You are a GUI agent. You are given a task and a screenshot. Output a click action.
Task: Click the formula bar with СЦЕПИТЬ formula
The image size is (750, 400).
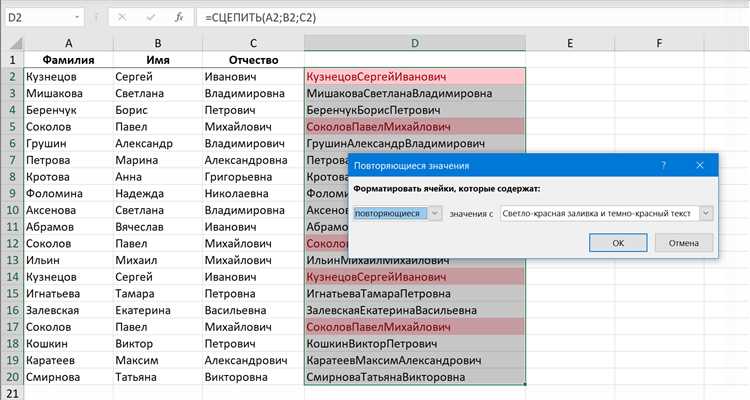pos(471,18)
